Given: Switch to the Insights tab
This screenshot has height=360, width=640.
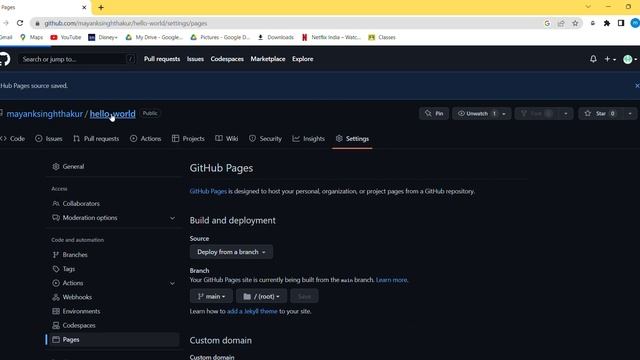Looking at the screenshot, I should [309, 139].
